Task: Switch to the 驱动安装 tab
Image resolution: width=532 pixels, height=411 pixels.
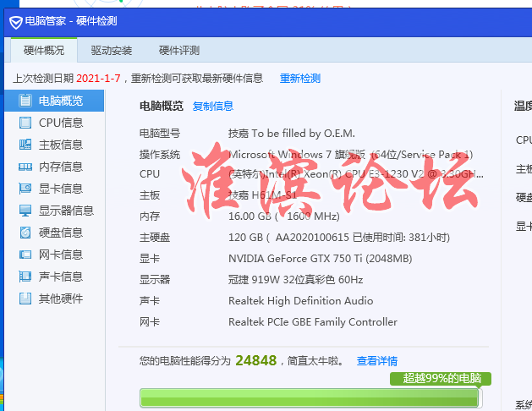Action: click(112, 51)
